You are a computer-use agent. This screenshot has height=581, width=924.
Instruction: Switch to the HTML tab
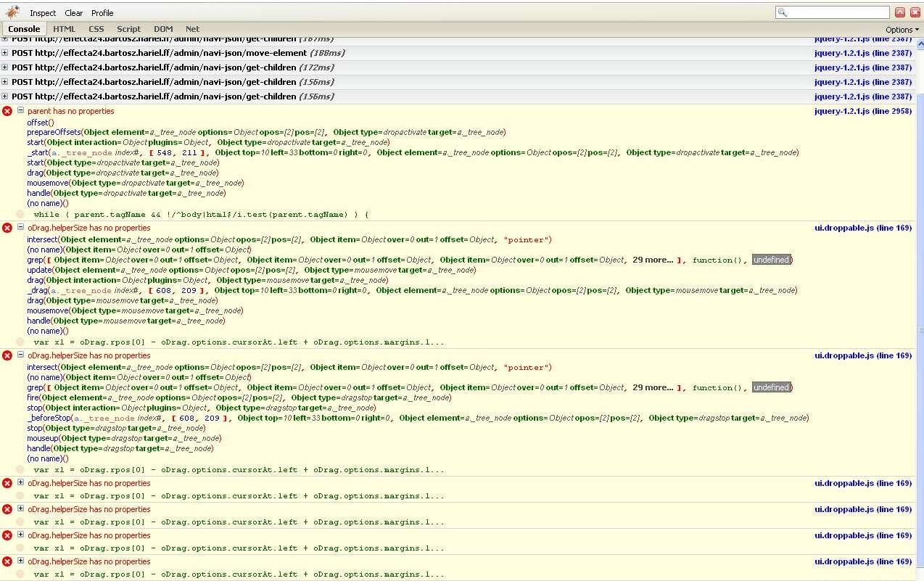[64, 29]
